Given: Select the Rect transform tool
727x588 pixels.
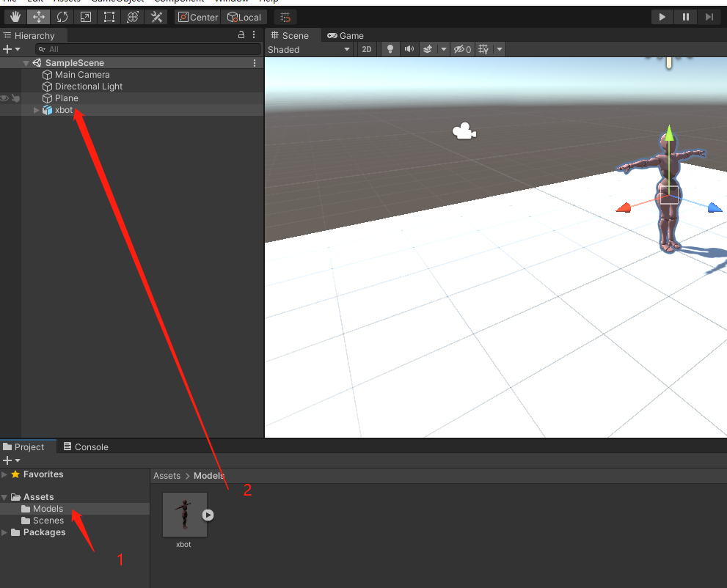Looking at the screenshot, I should (x=109, y=17).
